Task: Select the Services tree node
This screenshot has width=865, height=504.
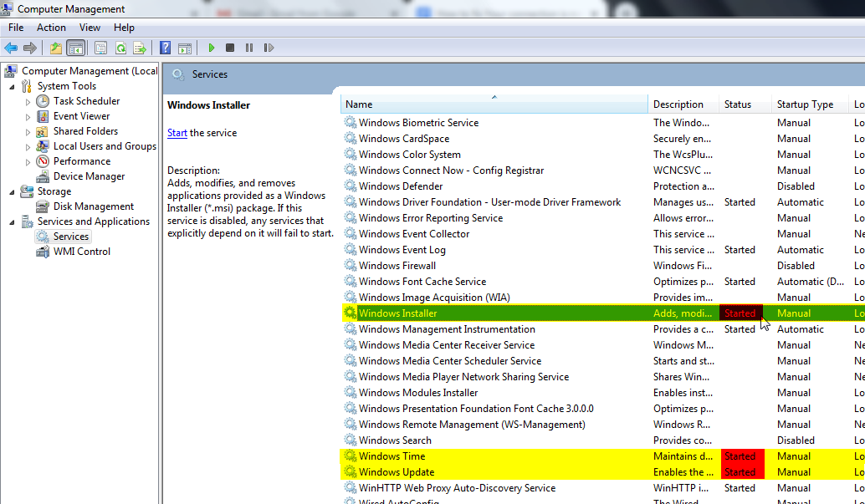Action: point(70,236)
